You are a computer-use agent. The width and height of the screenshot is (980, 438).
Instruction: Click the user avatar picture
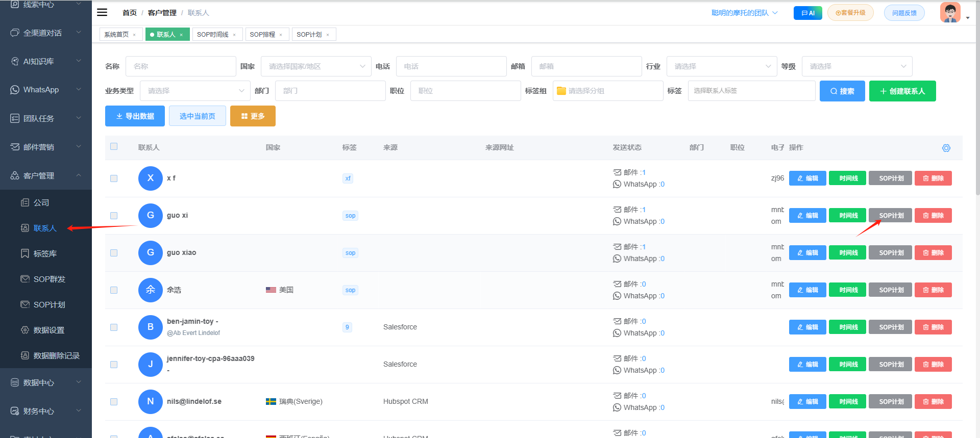click(x=950, y=12)
